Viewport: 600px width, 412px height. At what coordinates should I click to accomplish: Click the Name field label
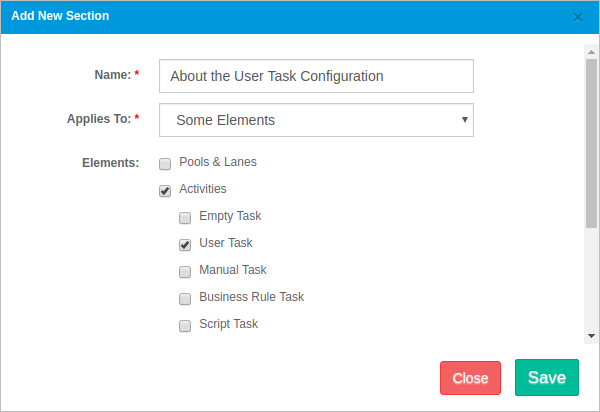click(111, 75)
